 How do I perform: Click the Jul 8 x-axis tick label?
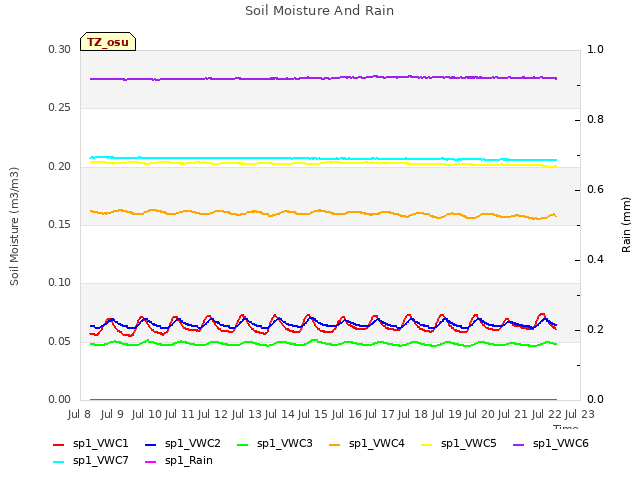pyautogui.click(x=79, y=414)
